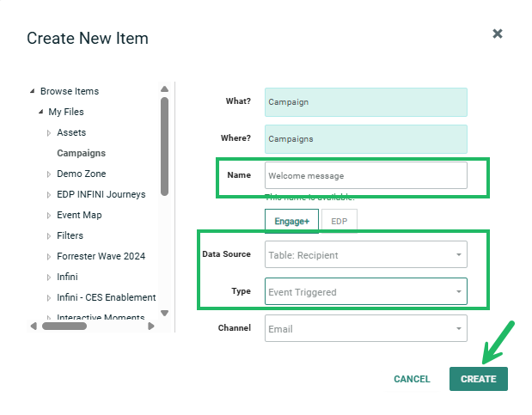Collapse the My Files folder arrow

[x=40, y=112]
